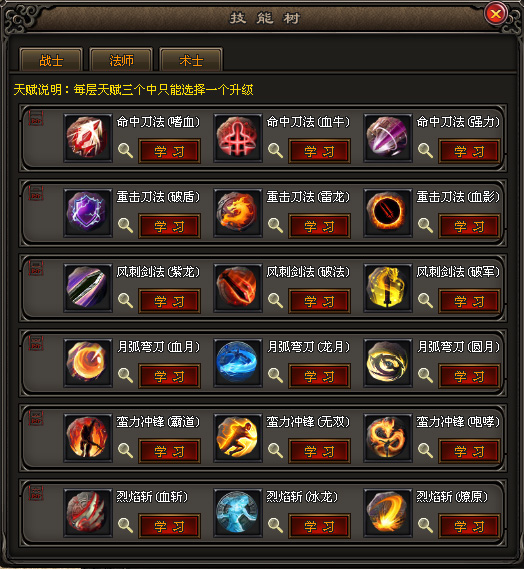The height and width of the screenshot is (569, 524).
Task: Switch to the 法师 tab
Action: pos(121,60)
